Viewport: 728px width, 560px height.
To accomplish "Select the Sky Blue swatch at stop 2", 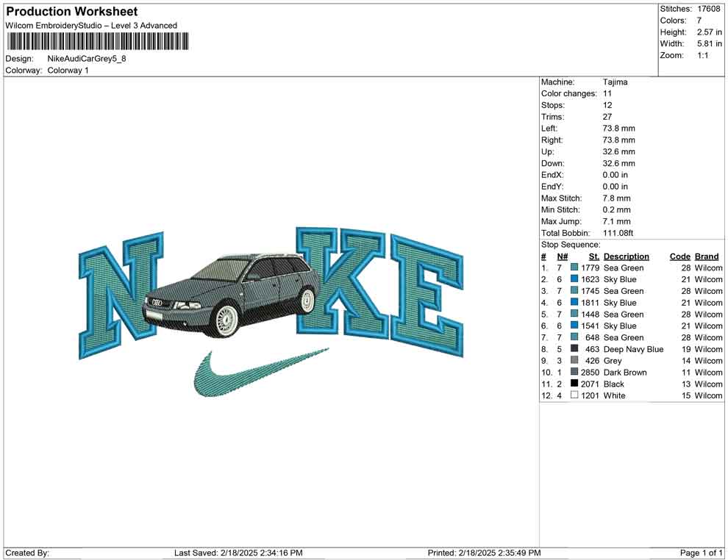I will [574, 279].
